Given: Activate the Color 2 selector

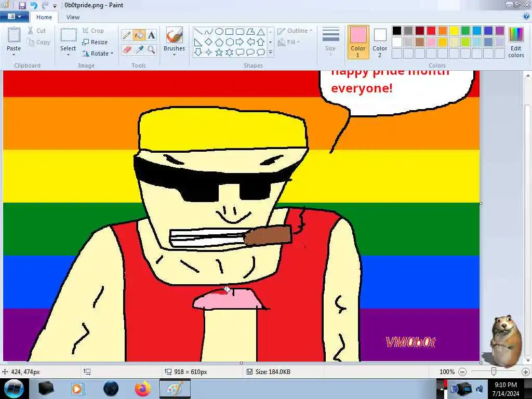Looking at the screenshot, I should coord(380,42).
